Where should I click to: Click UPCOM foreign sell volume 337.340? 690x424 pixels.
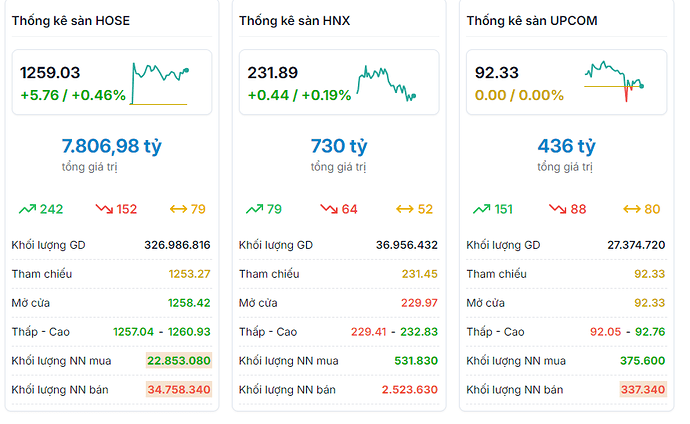point(642,389)
